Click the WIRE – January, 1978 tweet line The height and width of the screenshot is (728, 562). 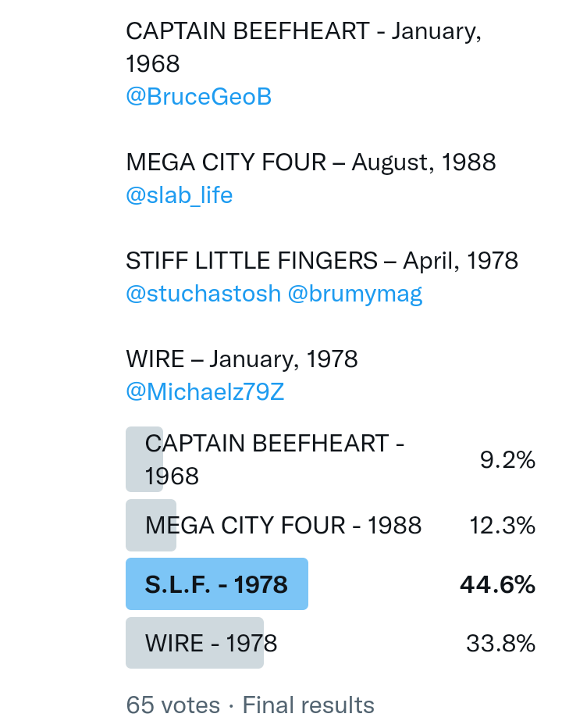click(x=241, y=359)
